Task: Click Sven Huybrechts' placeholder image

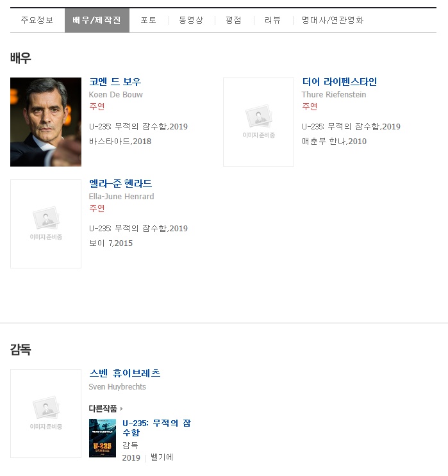Action: (46, 413)
